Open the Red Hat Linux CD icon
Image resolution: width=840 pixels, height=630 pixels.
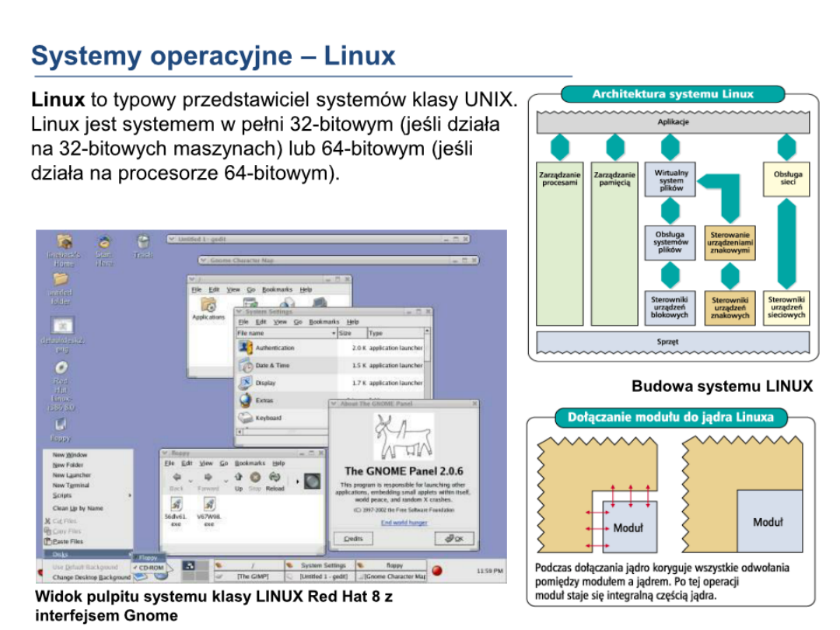pos(61,367)
